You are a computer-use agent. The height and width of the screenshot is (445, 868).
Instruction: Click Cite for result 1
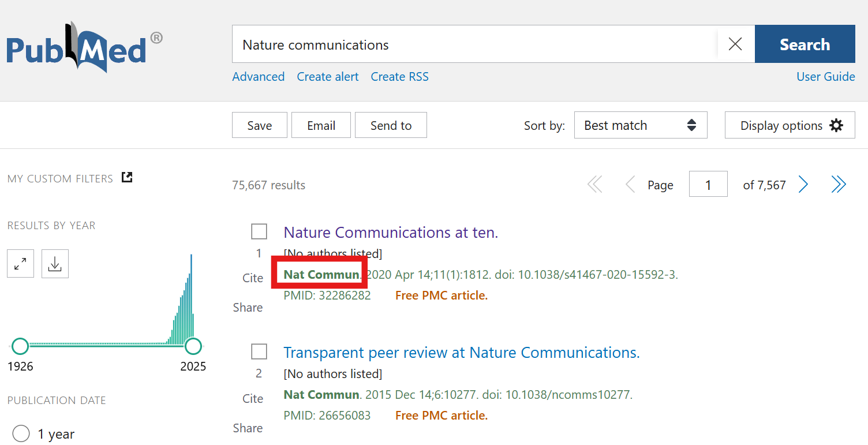(x=253, y=278)
